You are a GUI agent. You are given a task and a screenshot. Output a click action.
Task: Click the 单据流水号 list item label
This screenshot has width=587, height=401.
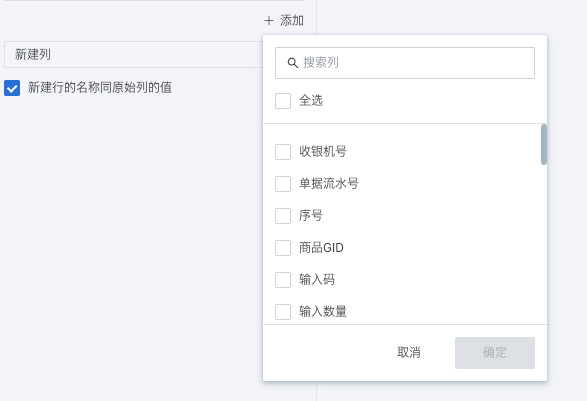(329, 183)
